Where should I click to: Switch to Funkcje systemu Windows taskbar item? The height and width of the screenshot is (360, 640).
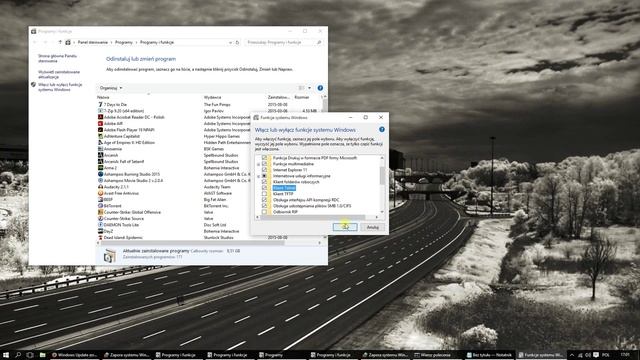541,355
